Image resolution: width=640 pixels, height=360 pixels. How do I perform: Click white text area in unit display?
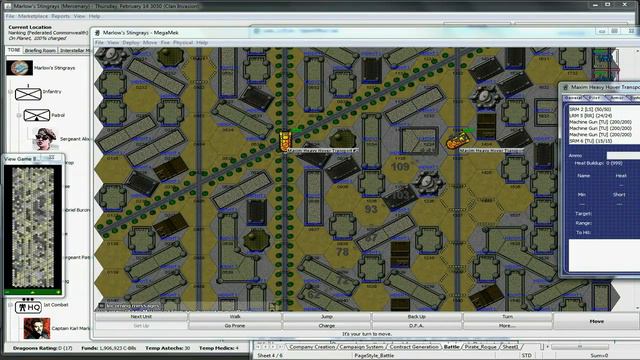point(604,255)
